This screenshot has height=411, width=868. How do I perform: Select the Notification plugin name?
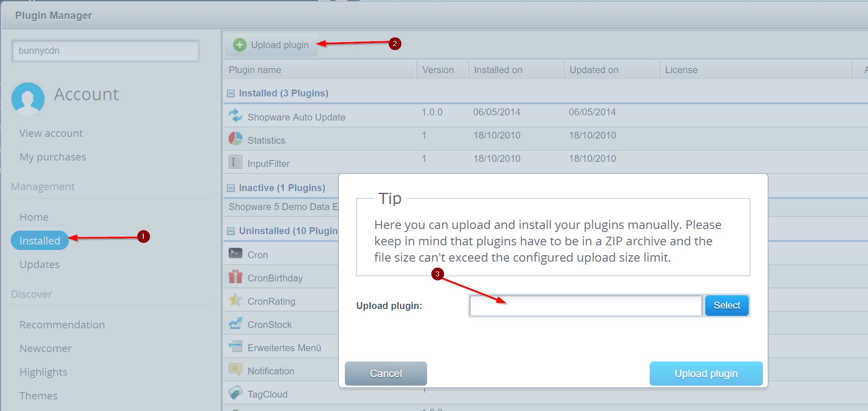pos(271,371)
